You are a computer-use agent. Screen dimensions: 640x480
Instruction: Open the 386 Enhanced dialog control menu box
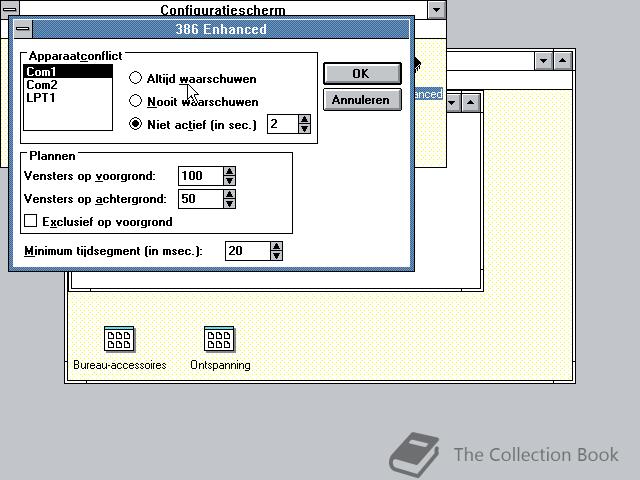pos(23,29)
